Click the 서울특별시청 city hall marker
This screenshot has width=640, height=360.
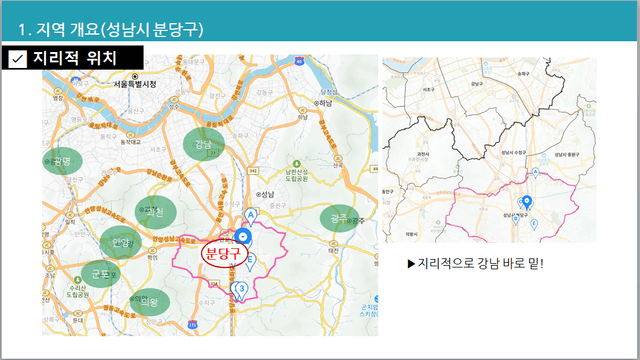[135, 76]
